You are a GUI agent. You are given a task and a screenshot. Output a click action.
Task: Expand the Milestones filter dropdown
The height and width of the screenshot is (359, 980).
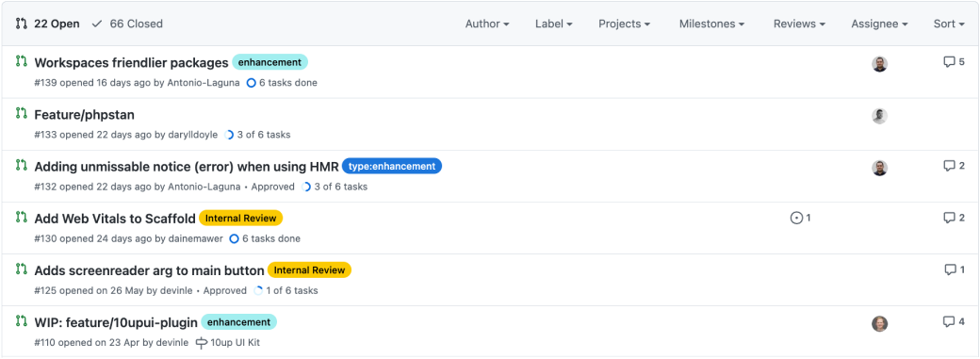point(711,24)
